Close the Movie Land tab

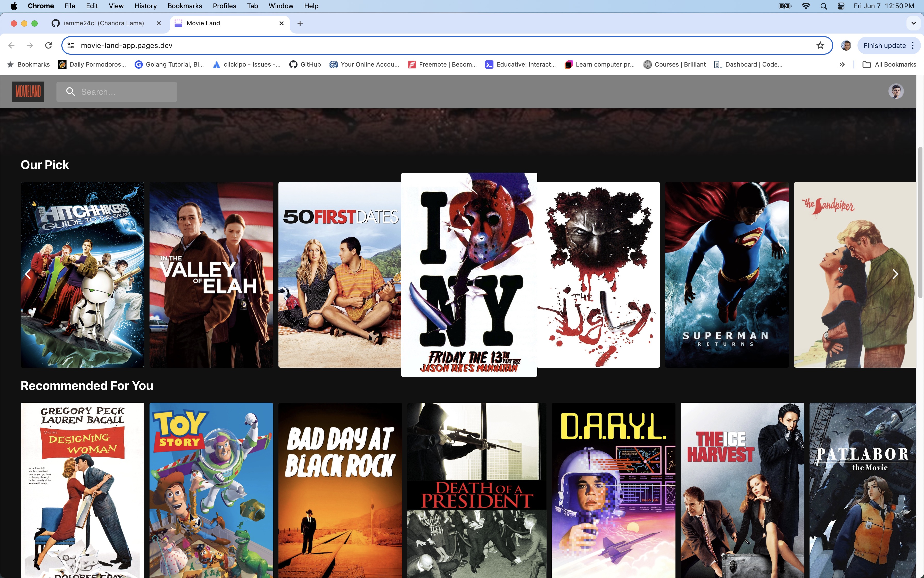point(281,23)
